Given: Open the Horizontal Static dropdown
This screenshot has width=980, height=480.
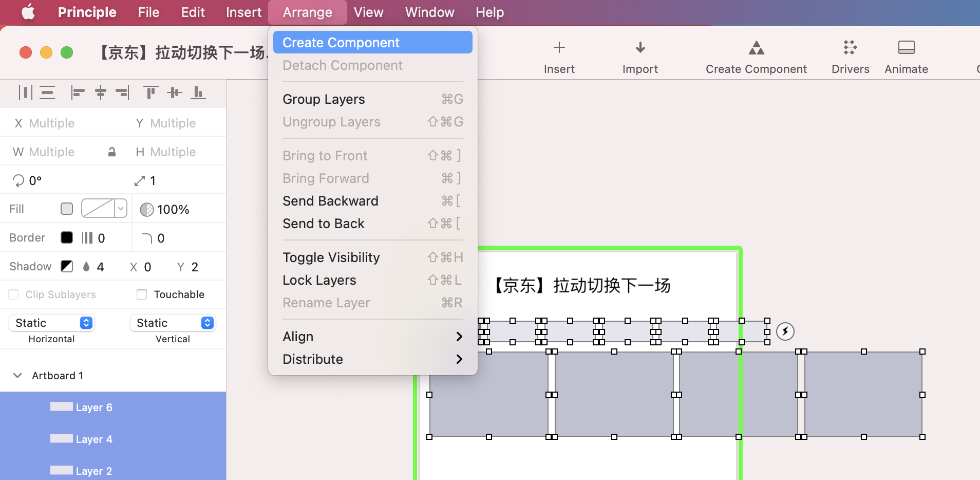Looking at the screenshot, I should tap(51, 323).
